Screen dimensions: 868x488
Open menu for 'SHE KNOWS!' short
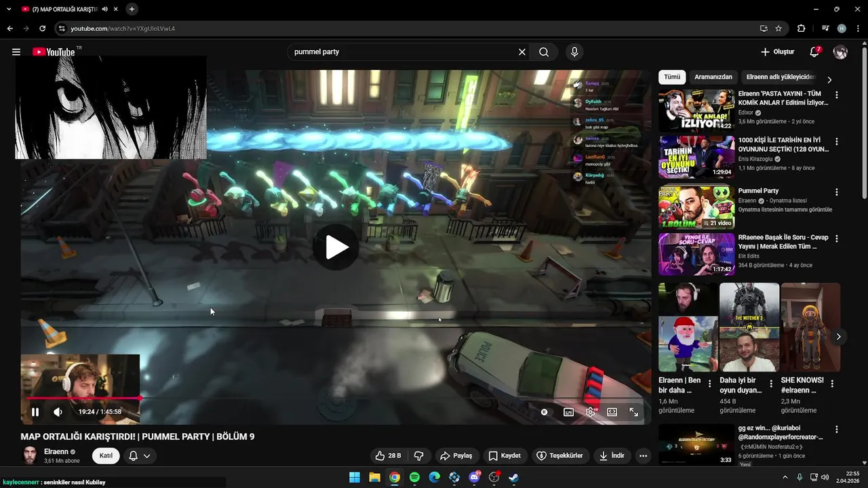pyautogui.click(x=832, y=384)
